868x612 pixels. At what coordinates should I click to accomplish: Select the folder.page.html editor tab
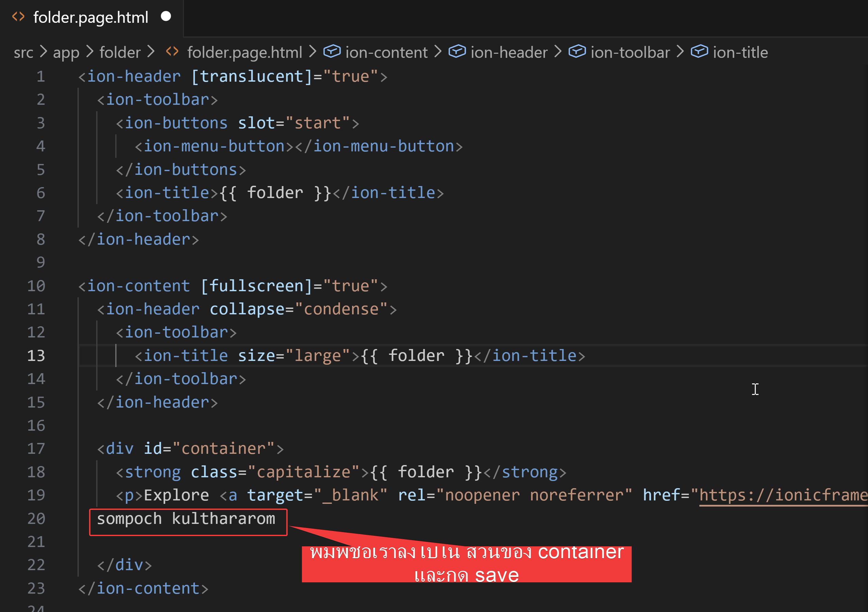(x=91, y=17)
